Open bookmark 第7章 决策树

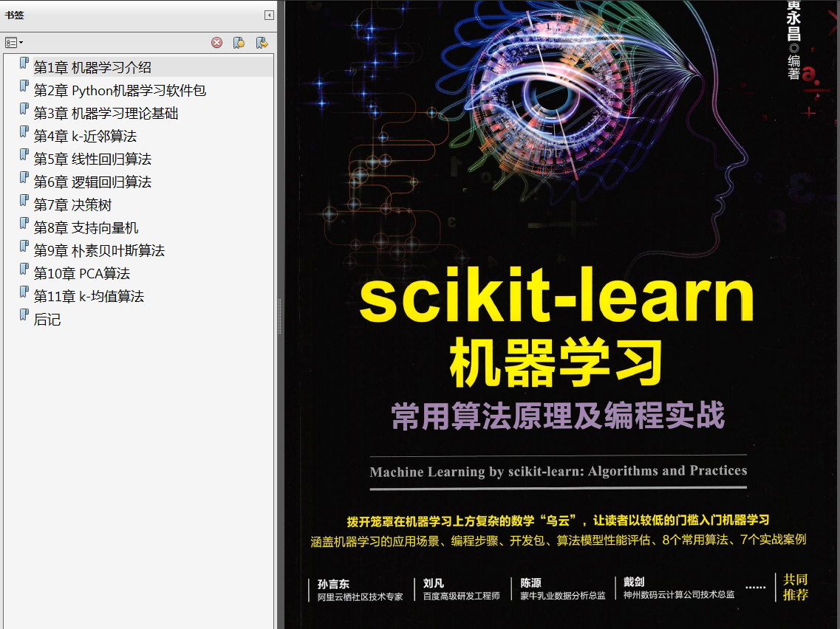[73, 205]
